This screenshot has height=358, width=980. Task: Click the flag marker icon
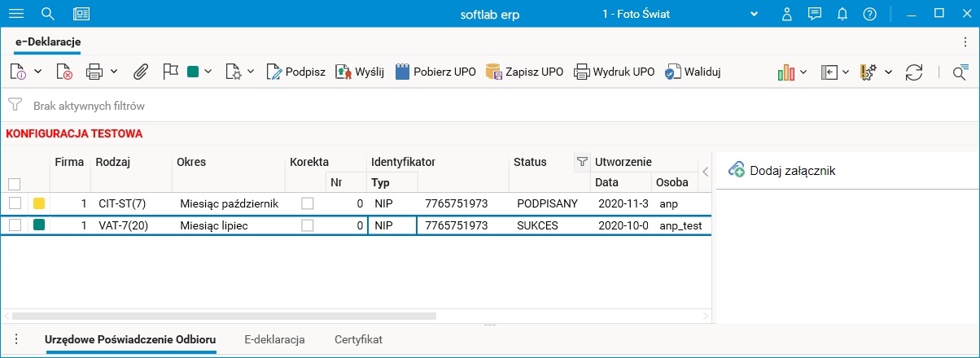[170, 72]
